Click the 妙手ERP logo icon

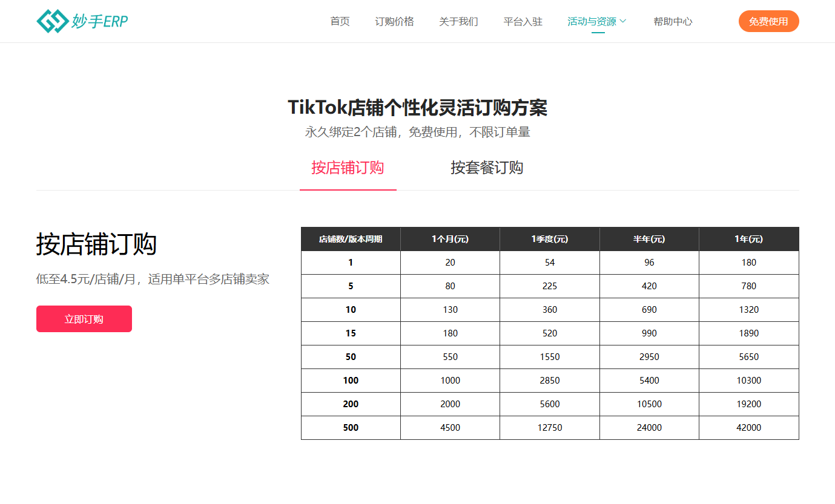pyautogui.click(x=52, y=21)
